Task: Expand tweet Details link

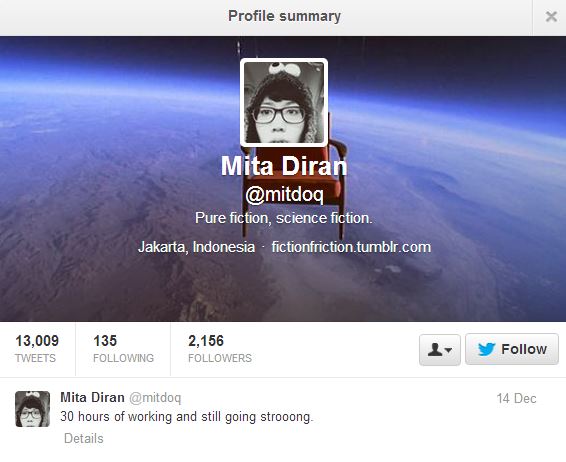Action: 84,439
